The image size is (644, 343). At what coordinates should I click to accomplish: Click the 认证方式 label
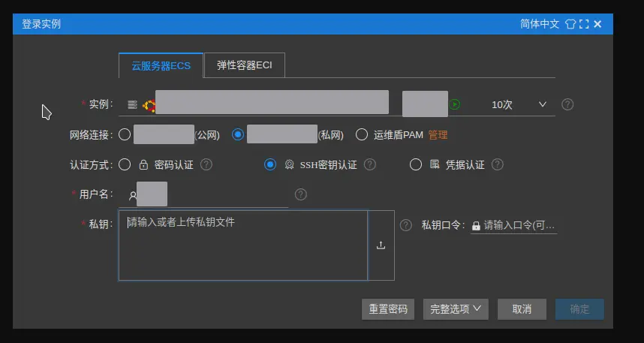[91, 165]
